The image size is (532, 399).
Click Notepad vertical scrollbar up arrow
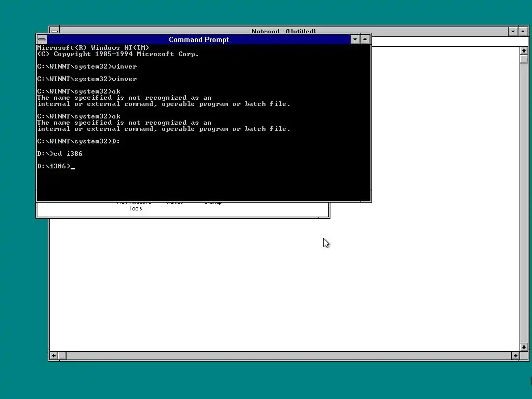point(524,50)
